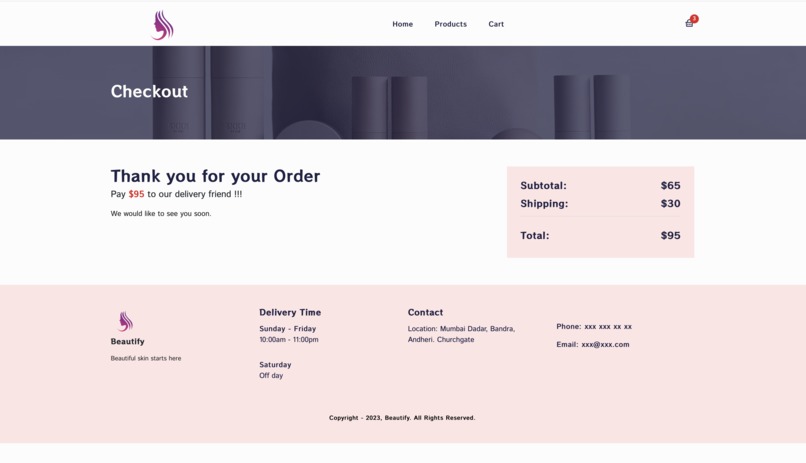Go to the Home page
The height and width of the screenshot is (463, 806).
tap(402, 24)
